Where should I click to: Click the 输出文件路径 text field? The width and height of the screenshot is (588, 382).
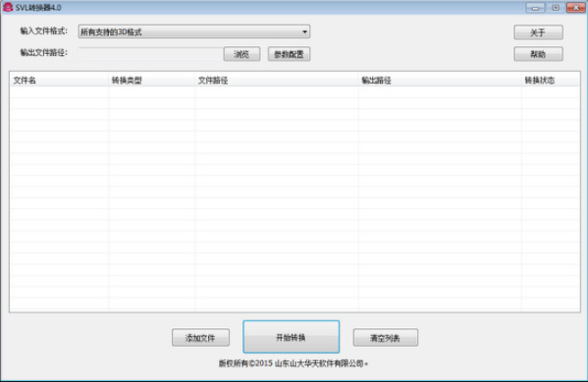(x=150, y=53)
